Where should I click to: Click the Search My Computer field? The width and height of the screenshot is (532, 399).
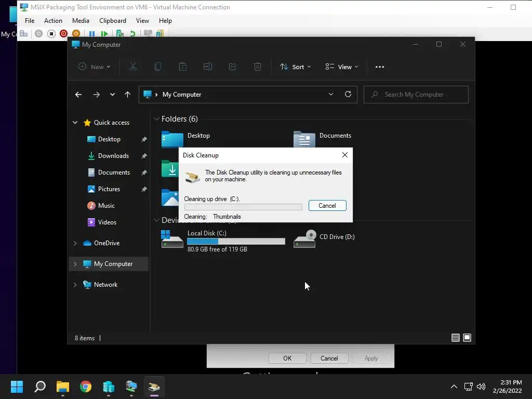pyautogui.click(x=416, y=95)
